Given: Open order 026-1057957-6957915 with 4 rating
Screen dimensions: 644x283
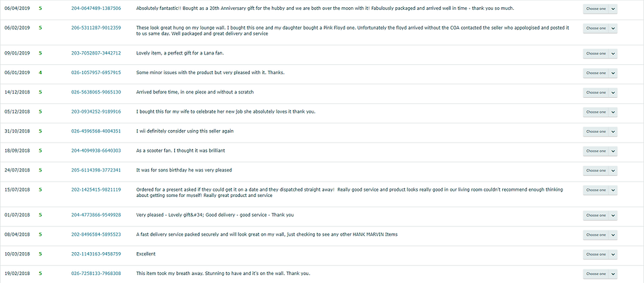Looking at the screenshot, I should click(x=96, y=72).
